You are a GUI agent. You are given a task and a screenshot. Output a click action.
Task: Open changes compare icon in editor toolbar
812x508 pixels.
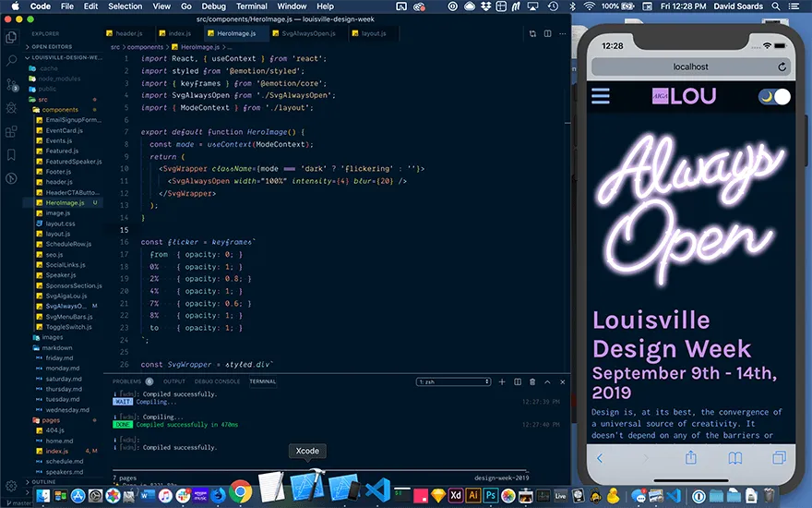[x=532, y=33]
